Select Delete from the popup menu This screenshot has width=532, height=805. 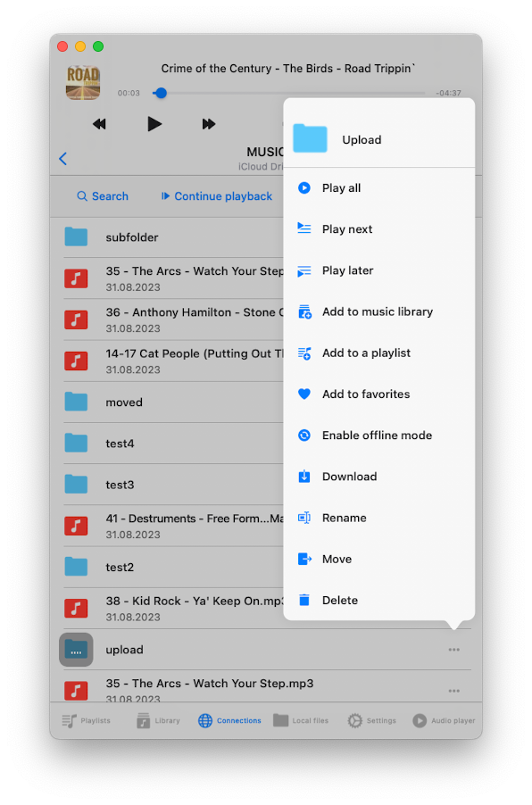point(379,600)
